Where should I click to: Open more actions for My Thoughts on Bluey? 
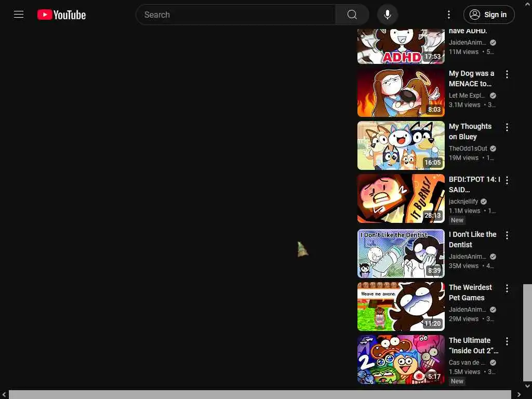pos(507,127)
